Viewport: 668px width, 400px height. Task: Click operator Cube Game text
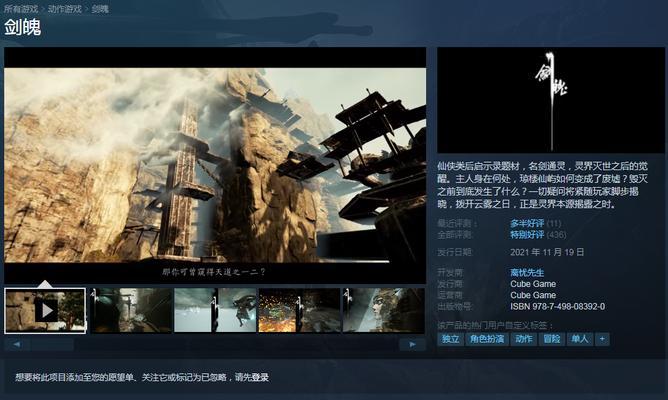533,295
